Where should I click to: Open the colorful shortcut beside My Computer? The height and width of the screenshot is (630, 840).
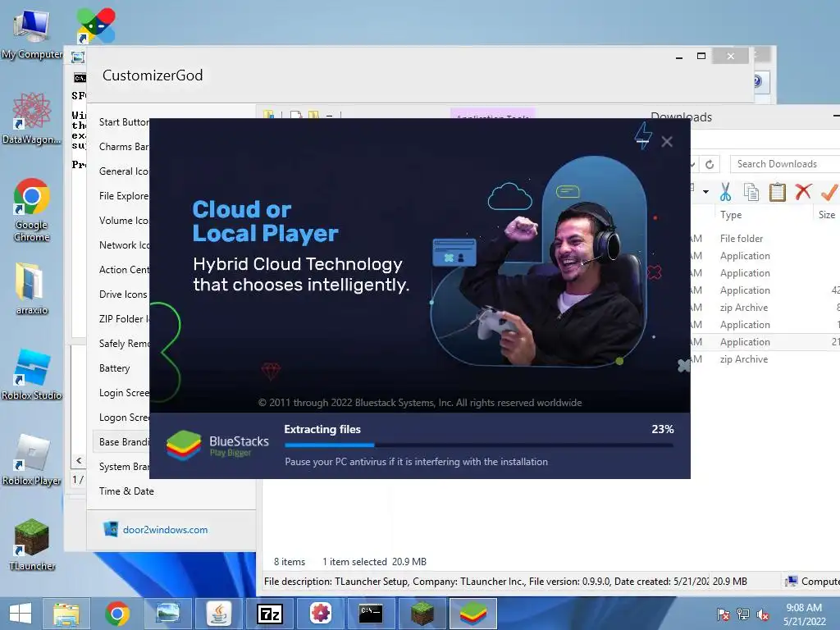point(96,25)
